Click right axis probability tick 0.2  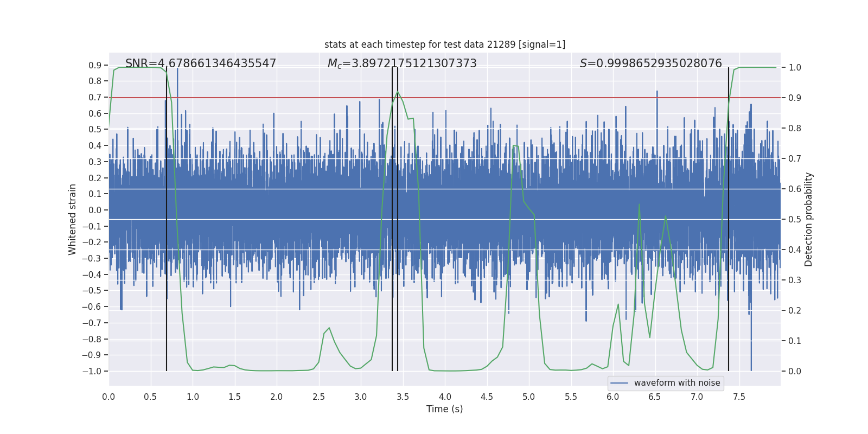tap(795, 311)
